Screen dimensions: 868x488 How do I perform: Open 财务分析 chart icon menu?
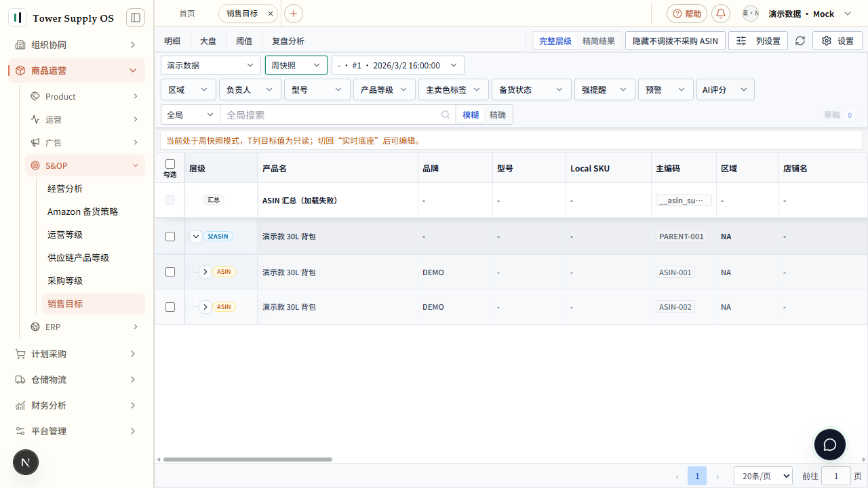(x=77, y=405)
